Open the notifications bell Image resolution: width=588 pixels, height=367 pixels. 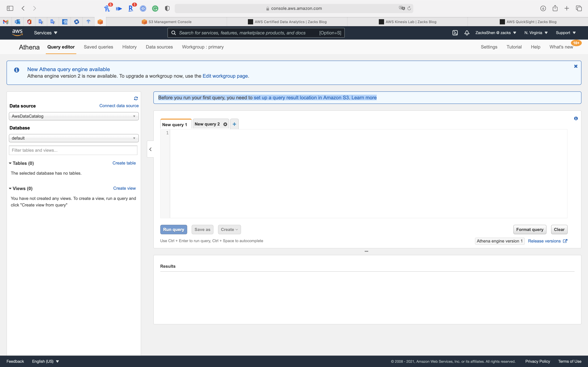(467, 33)
